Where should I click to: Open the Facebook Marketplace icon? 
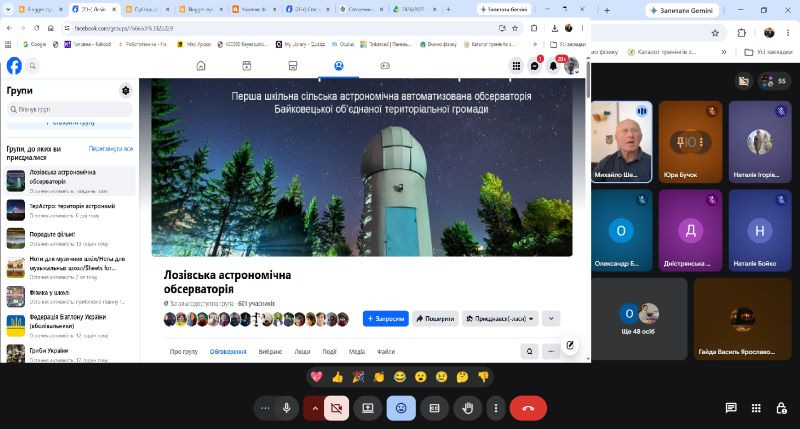(x=293, y=66)
